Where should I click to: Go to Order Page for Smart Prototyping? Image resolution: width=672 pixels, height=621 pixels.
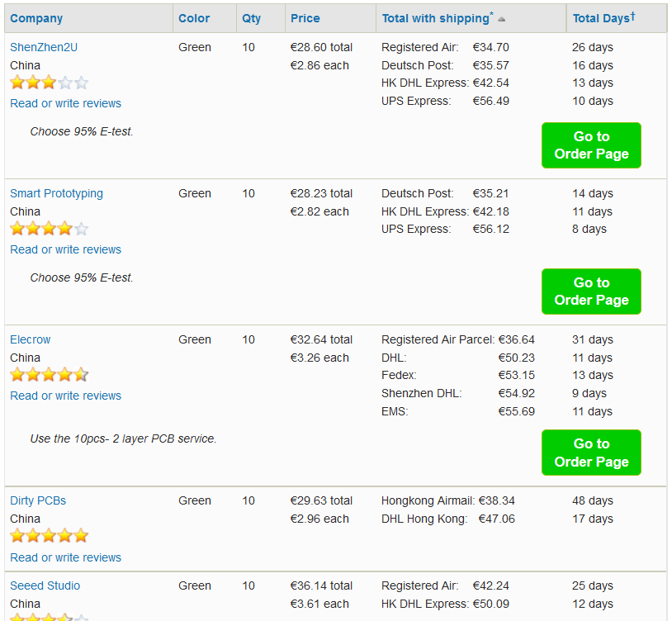(591, 292)
